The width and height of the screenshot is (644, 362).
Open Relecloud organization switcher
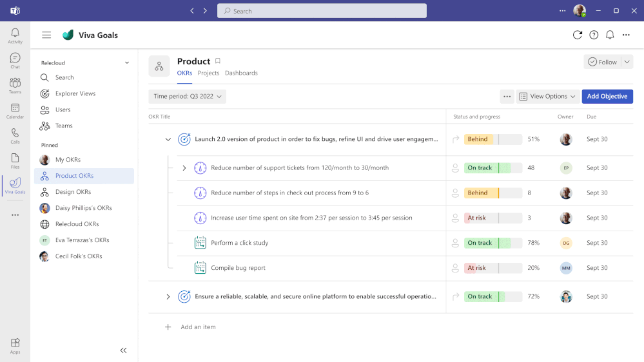coord(85,62)
